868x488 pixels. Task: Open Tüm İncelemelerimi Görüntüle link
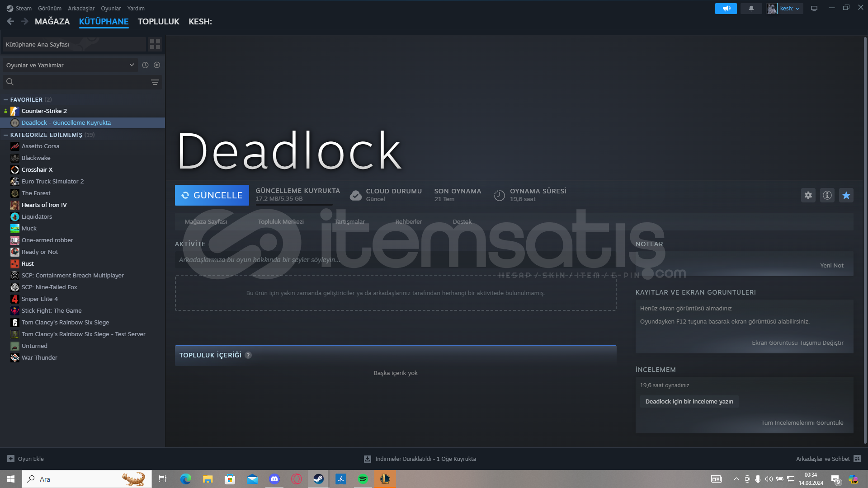click(802, 423)
